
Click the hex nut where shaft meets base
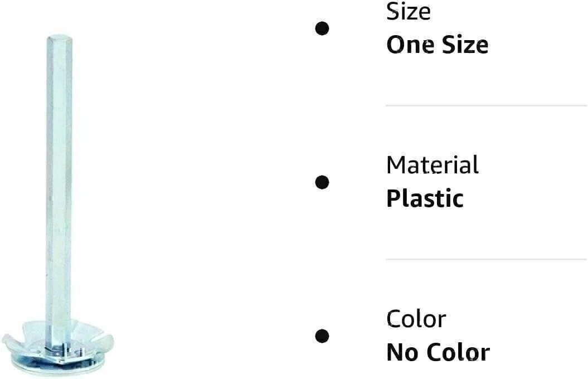pos(62,352)
